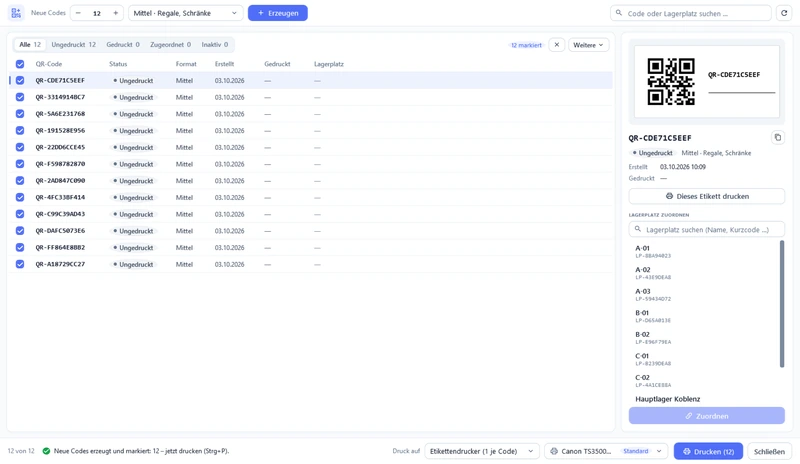The width and height of the screenshot is (800, 464).
Task: Click the Zuordnen button
Action: tap(707, 416)
